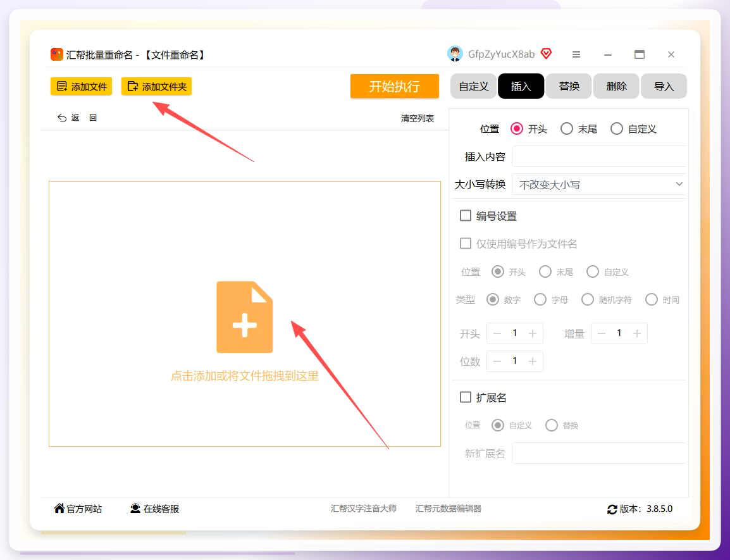
Task: Choose 开头 under numbering 位置
Action: click(x=498, y=271)
